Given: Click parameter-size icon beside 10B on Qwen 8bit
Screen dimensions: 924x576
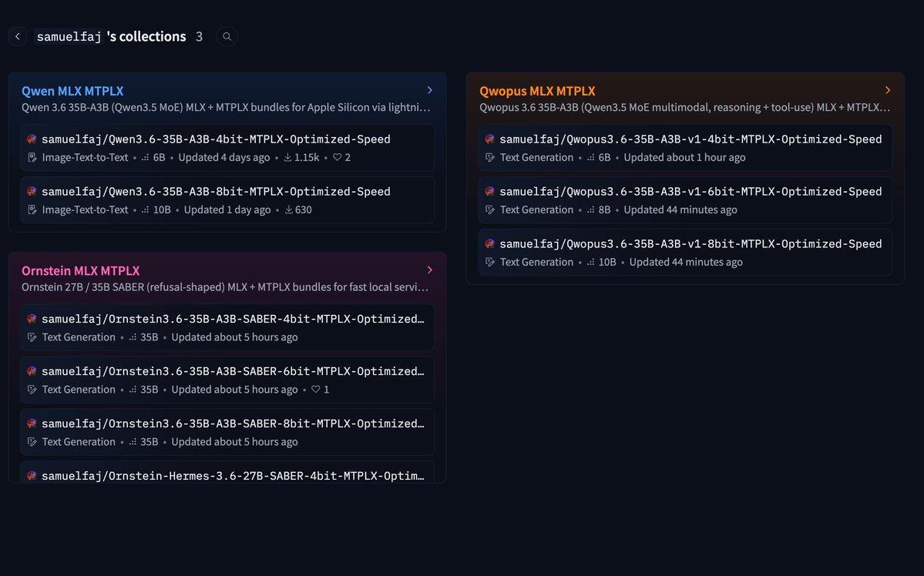Looking at the screenshot, I should [145, 209].
